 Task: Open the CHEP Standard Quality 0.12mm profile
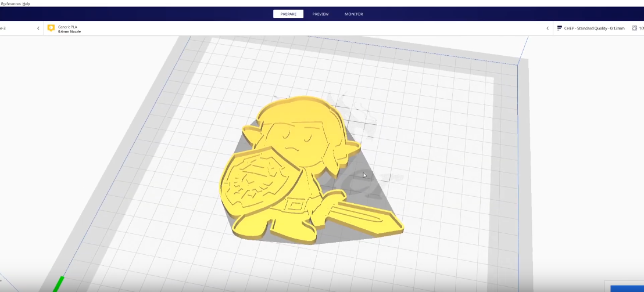click(594, 28)
